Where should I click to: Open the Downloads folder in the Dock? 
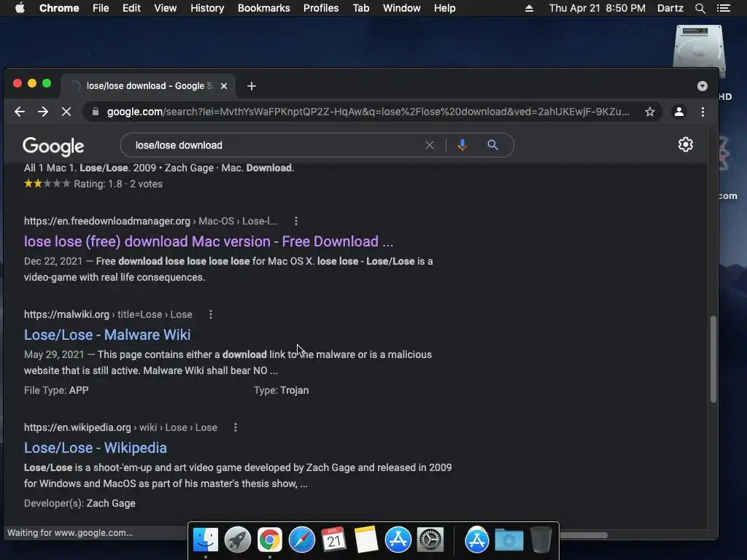508,540
